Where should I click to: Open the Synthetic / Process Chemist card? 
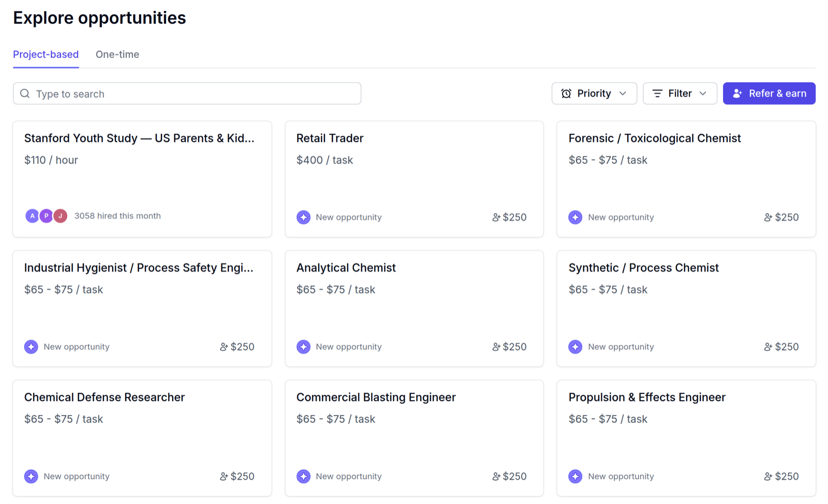(x=686, y=309)
